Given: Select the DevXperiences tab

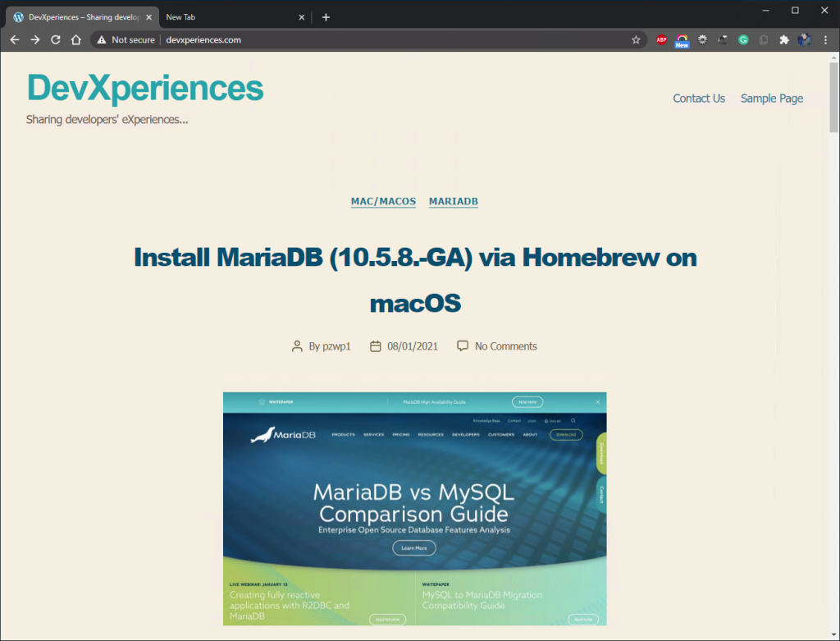Looking at the screenshot, I should (x=83, y=17).
